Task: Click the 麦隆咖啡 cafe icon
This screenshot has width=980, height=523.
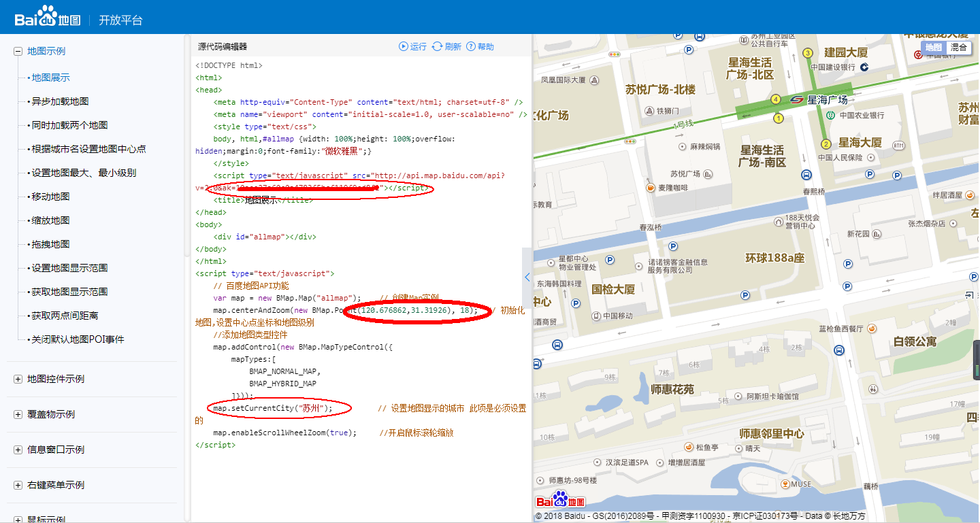Action: [651, 188]
